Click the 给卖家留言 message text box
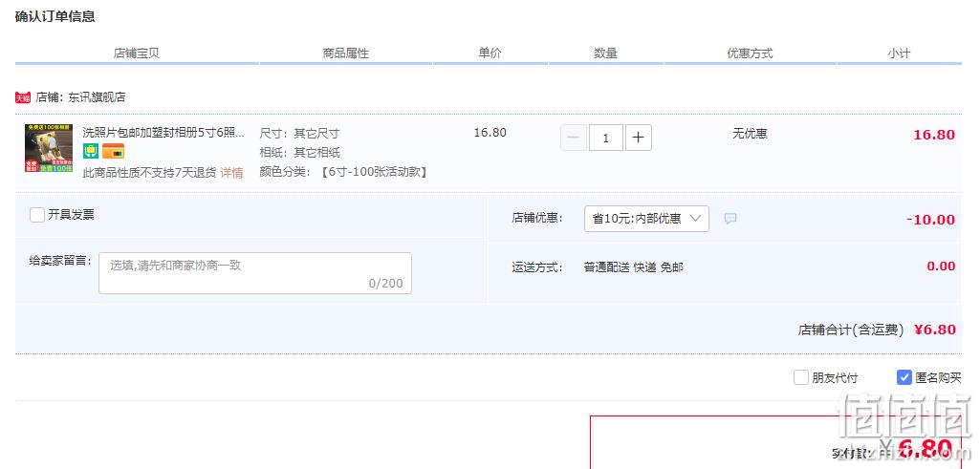Screen dimensions: 980x469 tap(255, 273)
